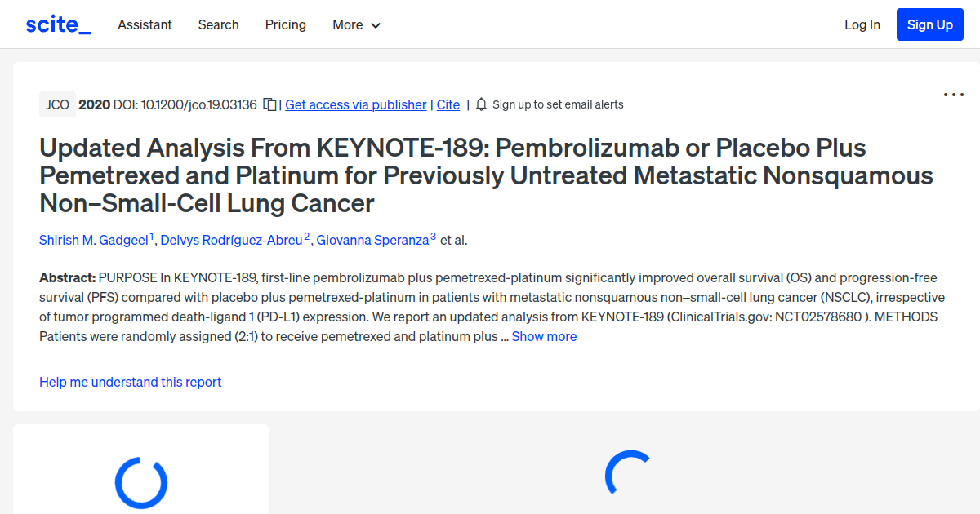The height and width of the screenshot is (514, 980).
Task: Open "Help me understand this report"
Action: pyautogui.click(x=130, y=382)
